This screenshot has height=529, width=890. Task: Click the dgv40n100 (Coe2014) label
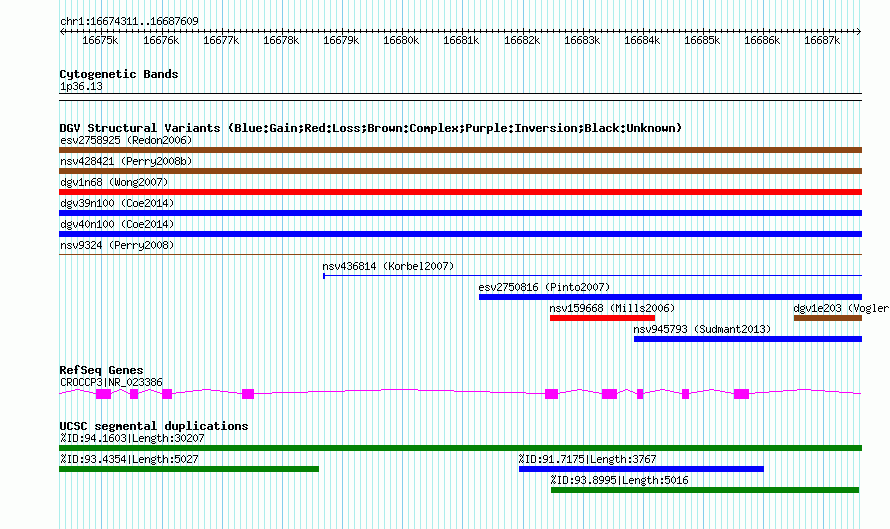(x=117, y=224)
